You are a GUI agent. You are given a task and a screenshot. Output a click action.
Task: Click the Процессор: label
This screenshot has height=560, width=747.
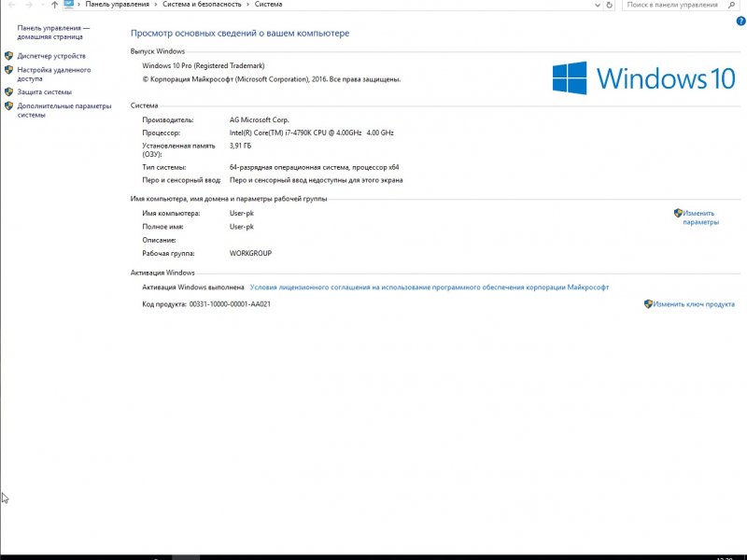[x=161, y=133]
